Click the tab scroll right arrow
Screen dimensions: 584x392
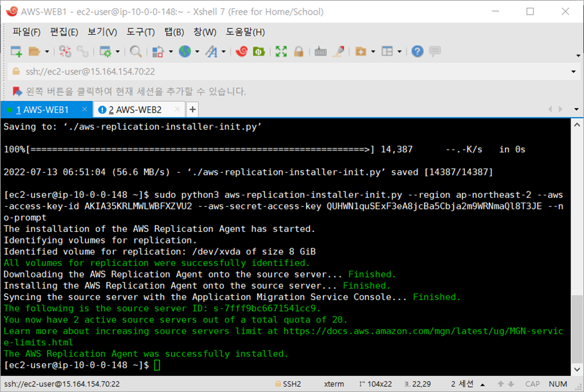561,109
